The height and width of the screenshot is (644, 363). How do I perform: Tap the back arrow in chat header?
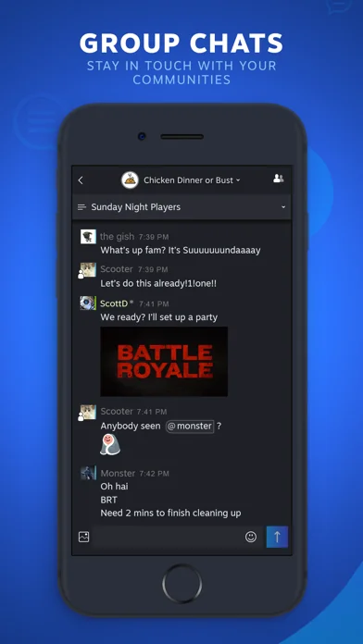[81, 180]
